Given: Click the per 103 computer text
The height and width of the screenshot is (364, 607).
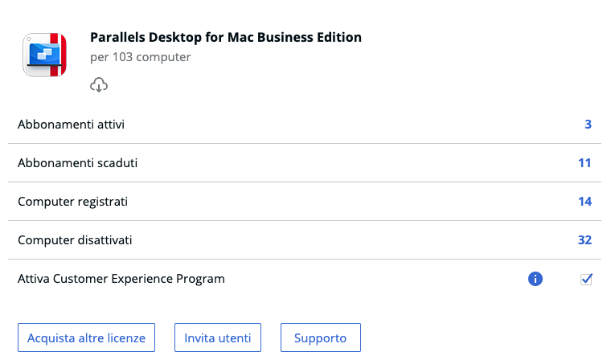Looking at the screenshot, I should tap(140, 57).
